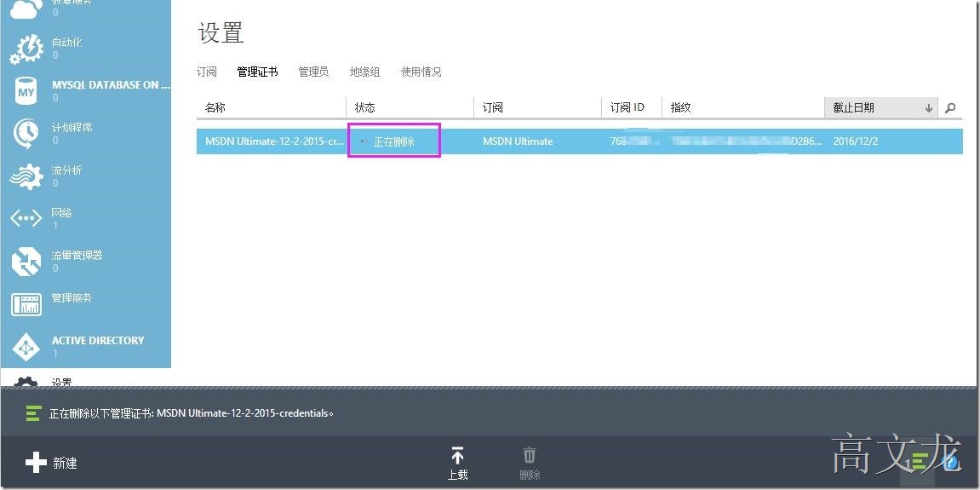
Task: Click the Upload arrow icon
Action: tap(457, 456)
